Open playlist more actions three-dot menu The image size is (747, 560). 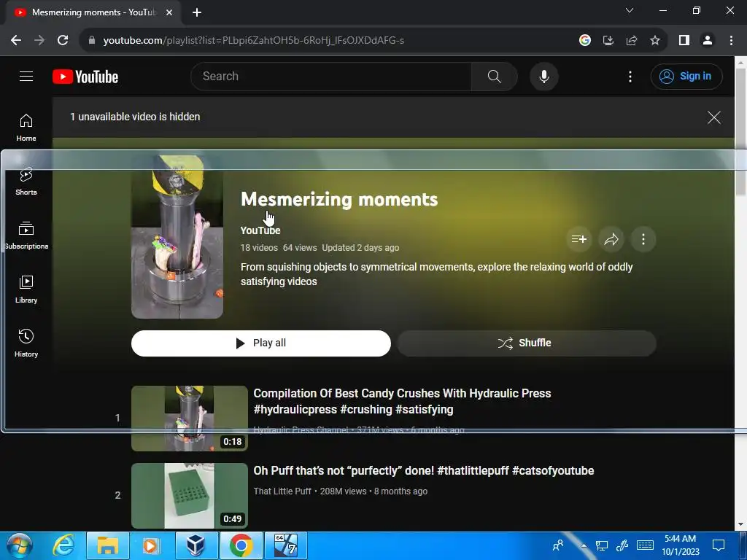(x=643, y=239)
